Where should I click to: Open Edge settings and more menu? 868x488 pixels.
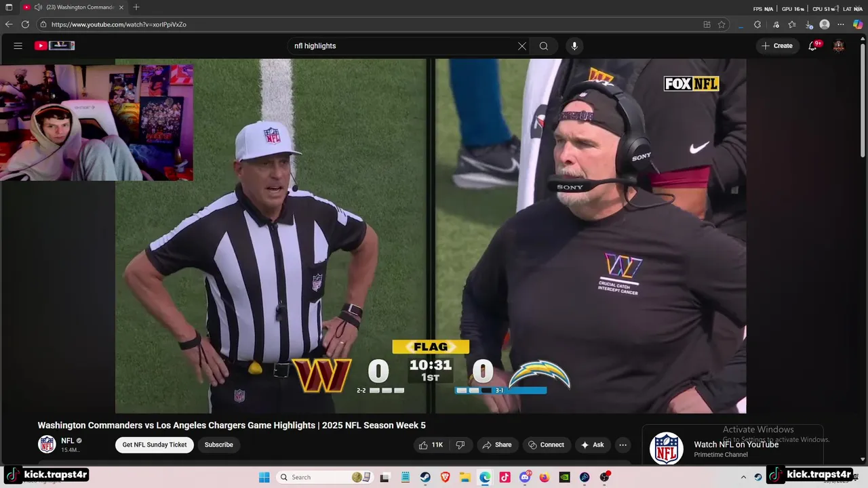tap(842, 24)
